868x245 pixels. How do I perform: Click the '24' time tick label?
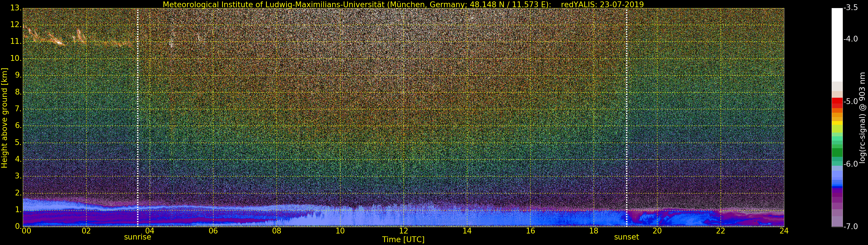(x=784, y=231)
